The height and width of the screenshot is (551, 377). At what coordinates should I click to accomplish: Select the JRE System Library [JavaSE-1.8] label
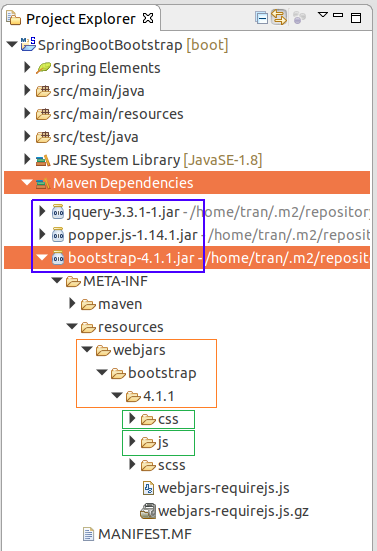[x=157, y=160]
